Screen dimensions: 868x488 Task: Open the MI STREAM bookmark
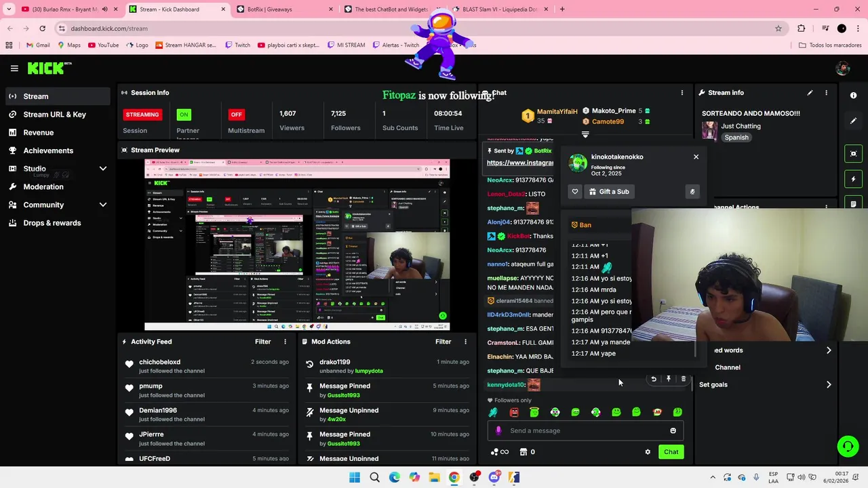click(x=346, y=45)
